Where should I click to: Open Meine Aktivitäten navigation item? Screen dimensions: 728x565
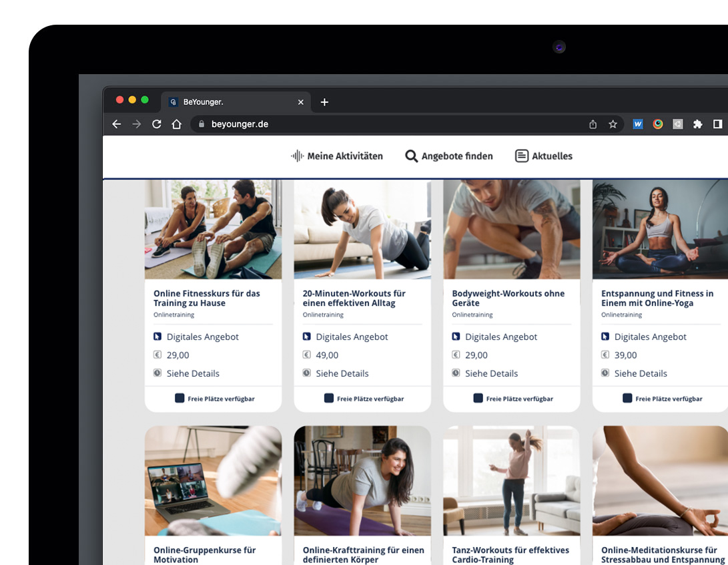[336, 156]
